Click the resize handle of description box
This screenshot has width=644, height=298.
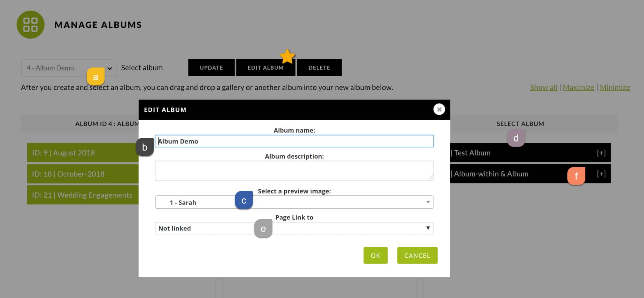click(431, 177)
